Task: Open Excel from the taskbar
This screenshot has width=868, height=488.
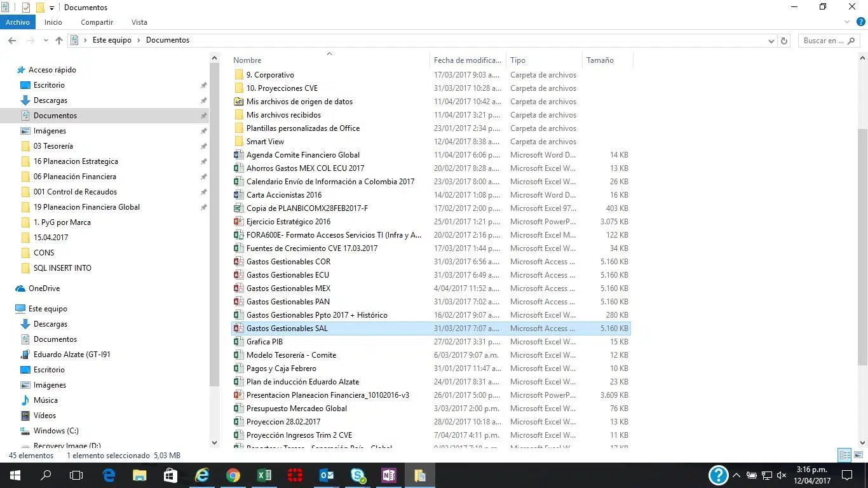Action: (264, 475)
